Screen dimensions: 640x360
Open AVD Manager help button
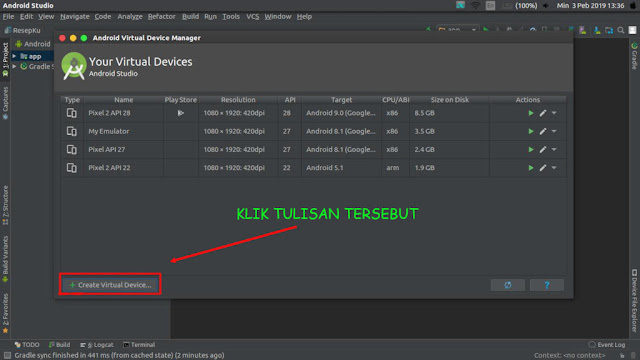(x=547, y=285)
